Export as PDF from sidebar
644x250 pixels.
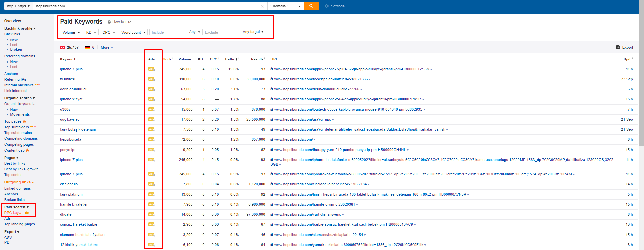(x=8, y=242)
